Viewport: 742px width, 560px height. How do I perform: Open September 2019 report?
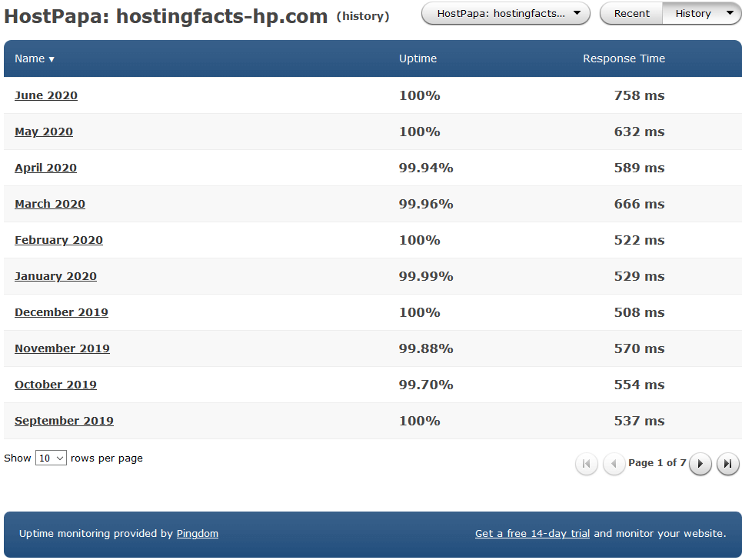pos(64,420)
